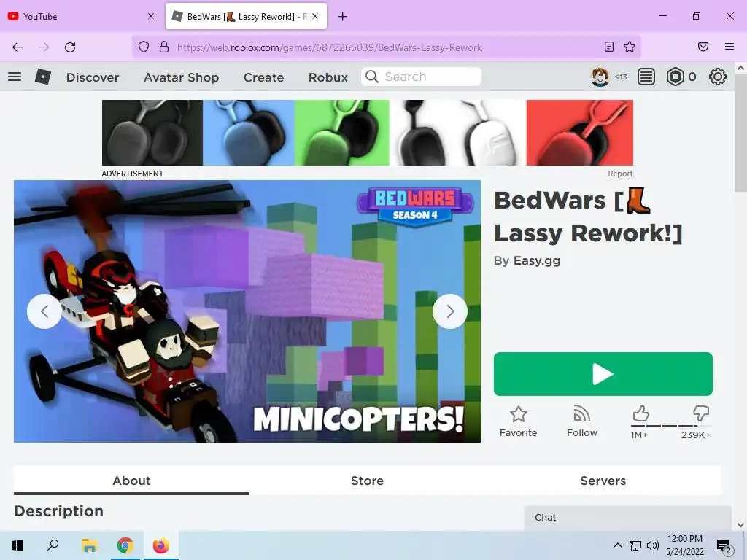
Task: Open the Roblox settings gear
Action: tap(718, 77)
